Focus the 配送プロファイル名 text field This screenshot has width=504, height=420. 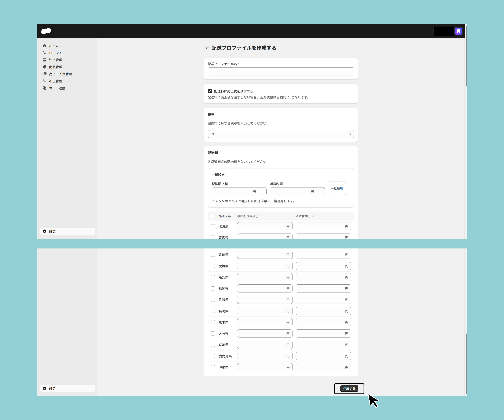coord(281,71)
